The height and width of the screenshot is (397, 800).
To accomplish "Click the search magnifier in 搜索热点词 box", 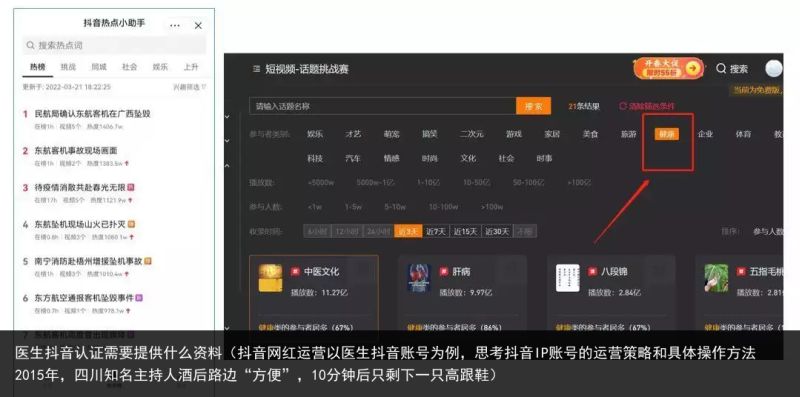I will pyautogui.click(x=31, y=45).
